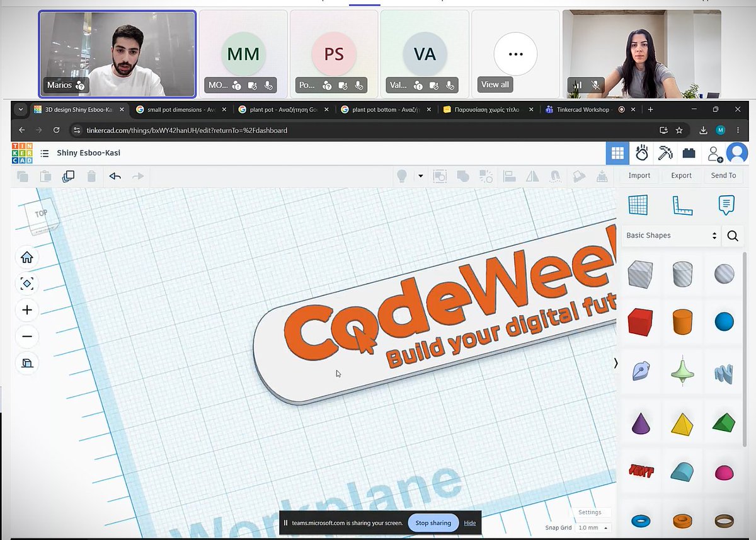Screen dimensions: 756x540
Task: Click the Send To button
Action: click(723, 176)
